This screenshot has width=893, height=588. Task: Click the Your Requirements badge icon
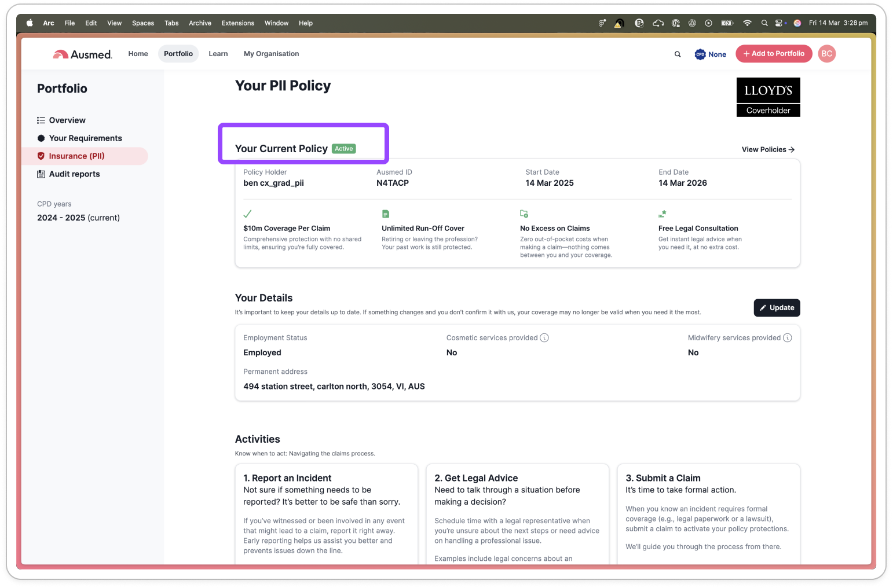coord(40,138)
